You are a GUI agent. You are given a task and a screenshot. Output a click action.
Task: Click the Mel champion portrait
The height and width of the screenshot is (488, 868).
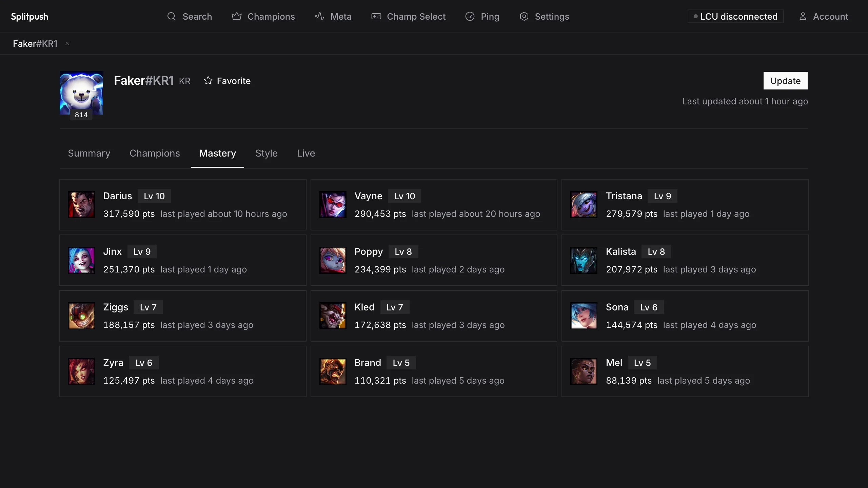[x=584, y=371]
